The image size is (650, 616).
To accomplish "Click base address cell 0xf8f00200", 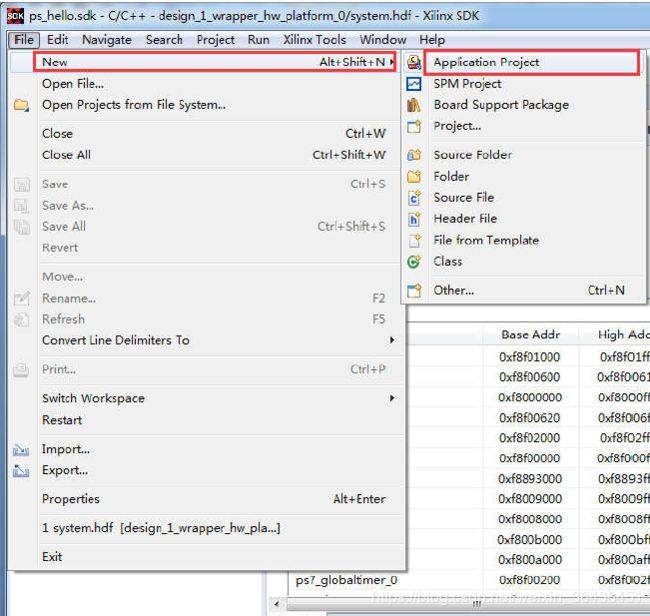I will (529, 580).
